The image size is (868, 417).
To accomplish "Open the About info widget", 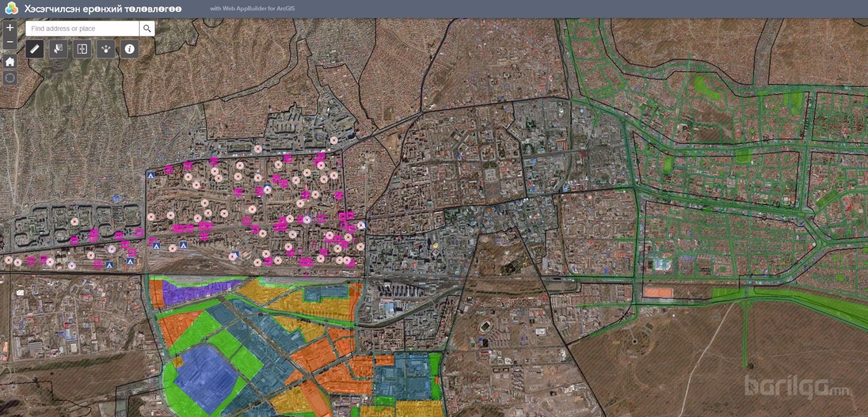I will point(129,49).
